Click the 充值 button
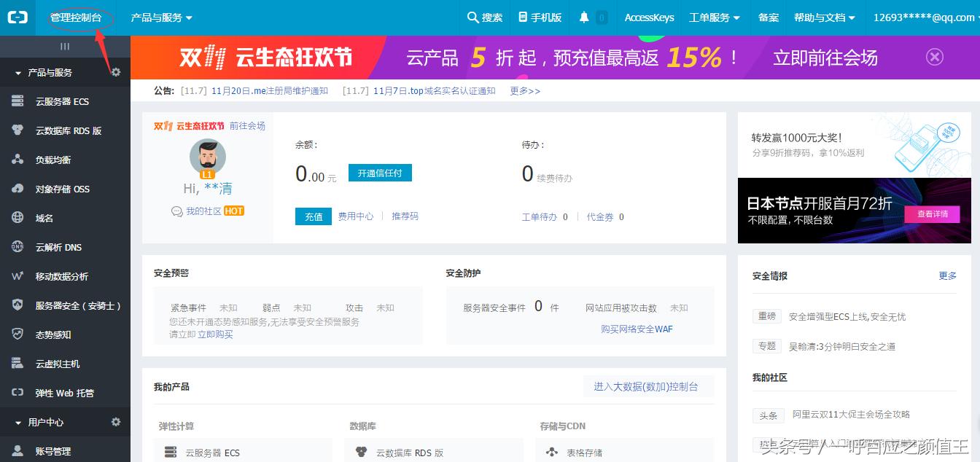980x462 pixels. pyautogui.click(x=313, y=216)
